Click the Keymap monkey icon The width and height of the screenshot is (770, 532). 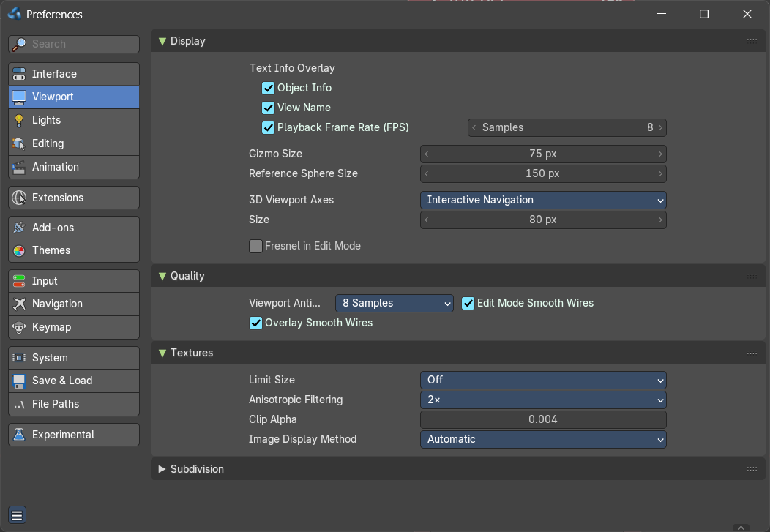(18, 327)
